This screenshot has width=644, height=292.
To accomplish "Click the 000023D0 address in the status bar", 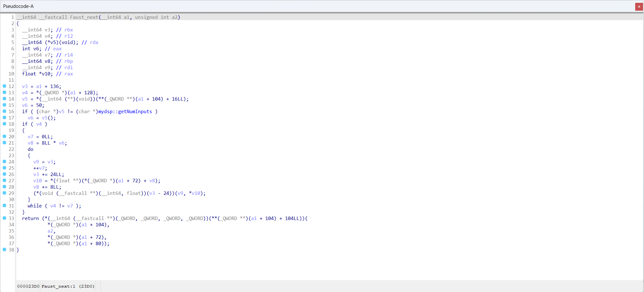I will coord(28,286).
